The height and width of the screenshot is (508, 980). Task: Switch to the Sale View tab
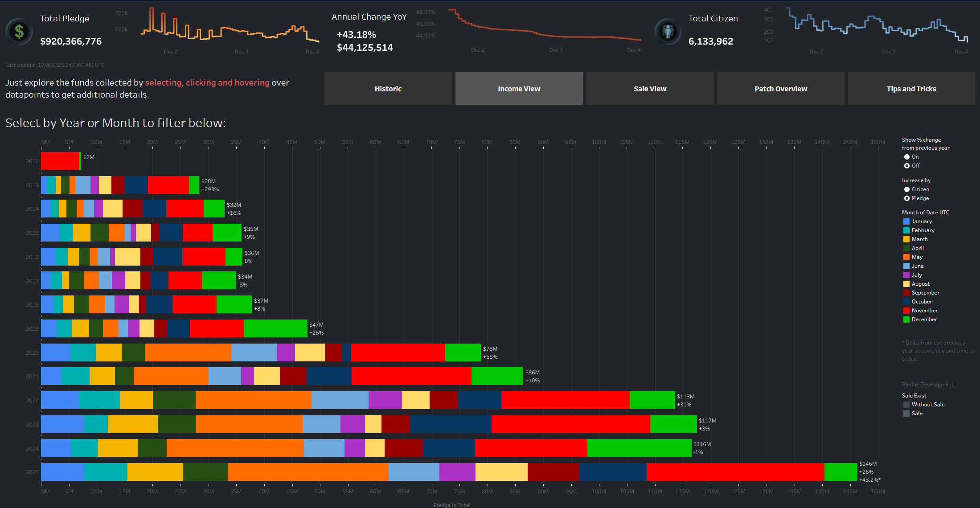click(x=650, y=89)
